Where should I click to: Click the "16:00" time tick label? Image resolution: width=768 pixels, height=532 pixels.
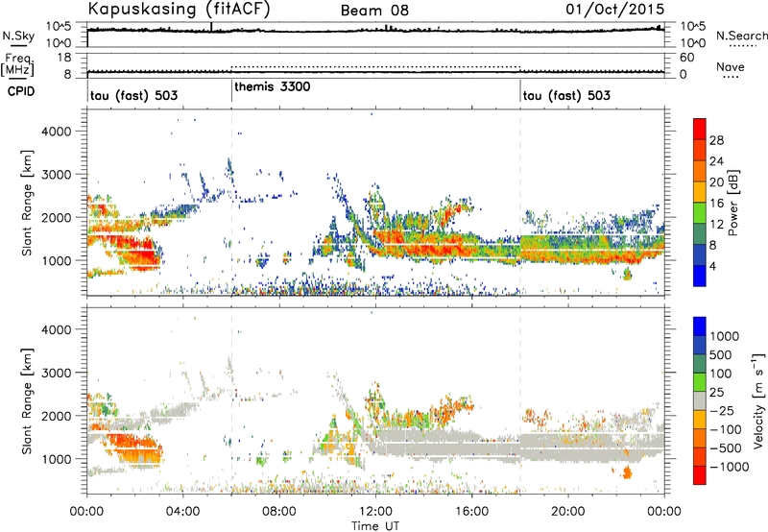point(471,512)
